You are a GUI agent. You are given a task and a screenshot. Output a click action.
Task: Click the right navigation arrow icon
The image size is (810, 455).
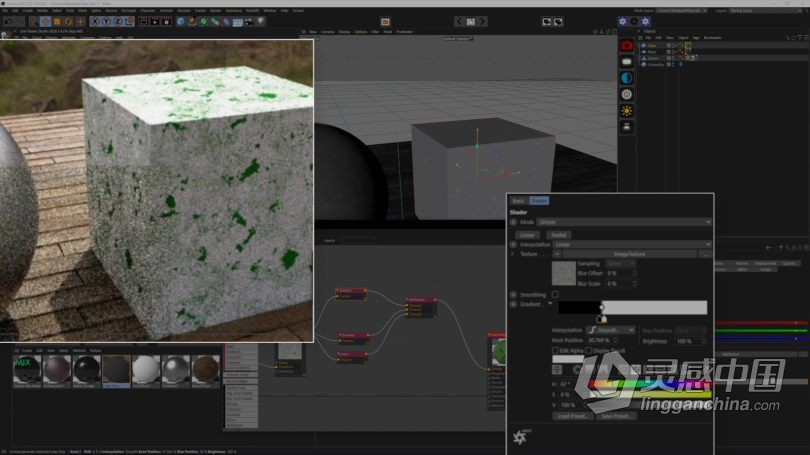pyautogui.click(x=482, y=22)
